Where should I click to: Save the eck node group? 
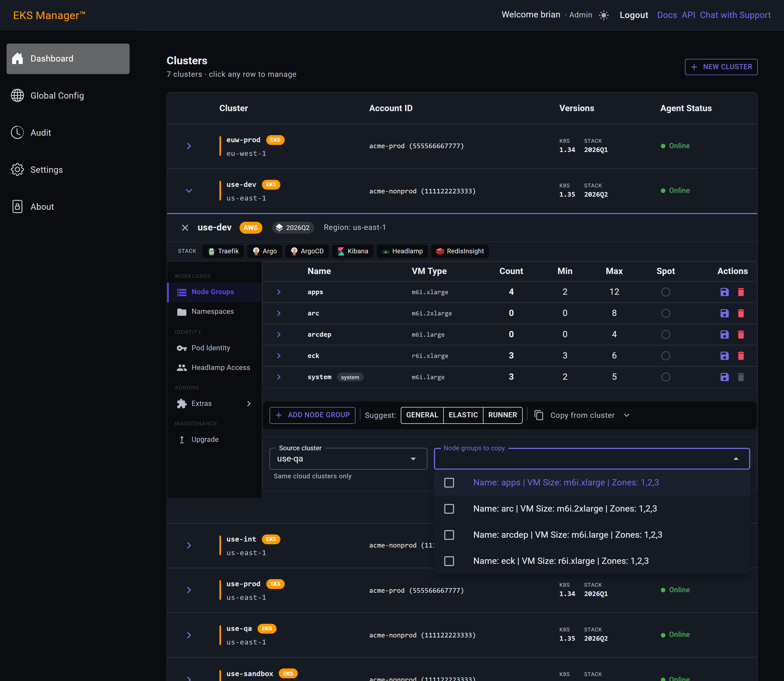(x=724, y=356)
